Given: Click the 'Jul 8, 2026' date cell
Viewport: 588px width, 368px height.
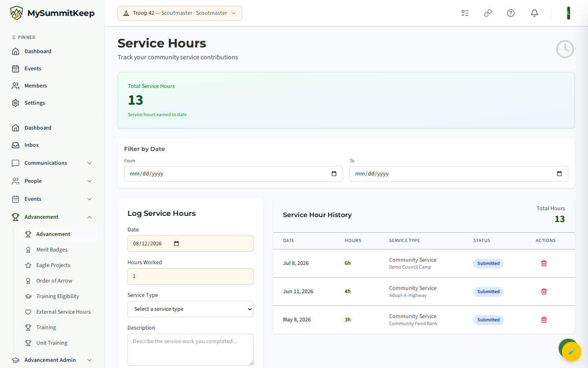Looking at the screenshot, I should (296, 263).
